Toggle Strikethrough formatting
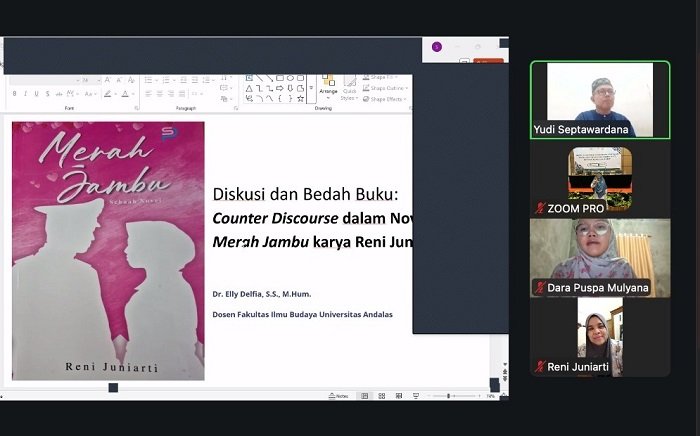 tap(59, 94)
